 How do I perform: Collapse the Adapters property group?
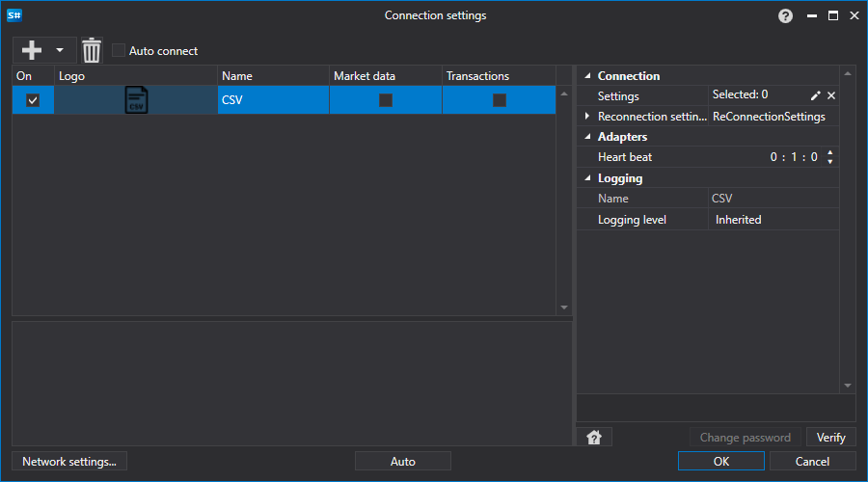coord(587,137)
